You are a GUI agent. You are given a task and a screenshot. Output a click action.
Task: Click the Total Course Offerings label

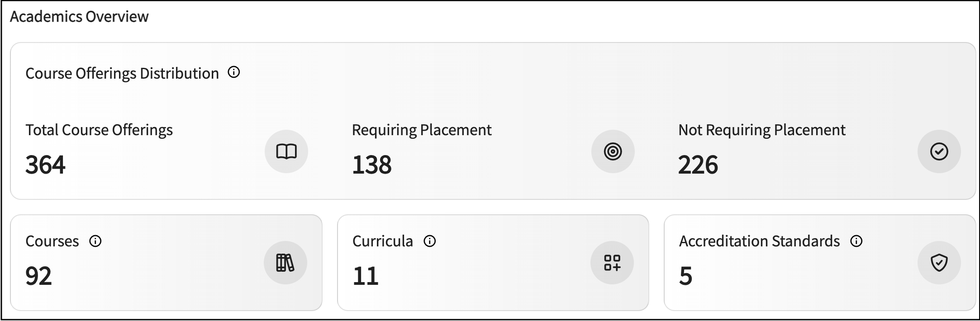[99, 130]
